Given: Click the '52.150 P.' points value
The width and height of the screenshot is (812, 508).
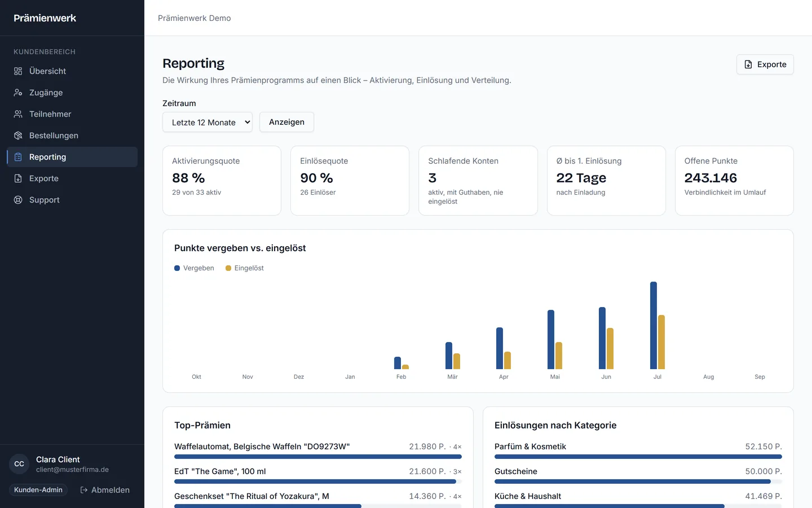Looking at the screenshot, I should pos(764,446).
